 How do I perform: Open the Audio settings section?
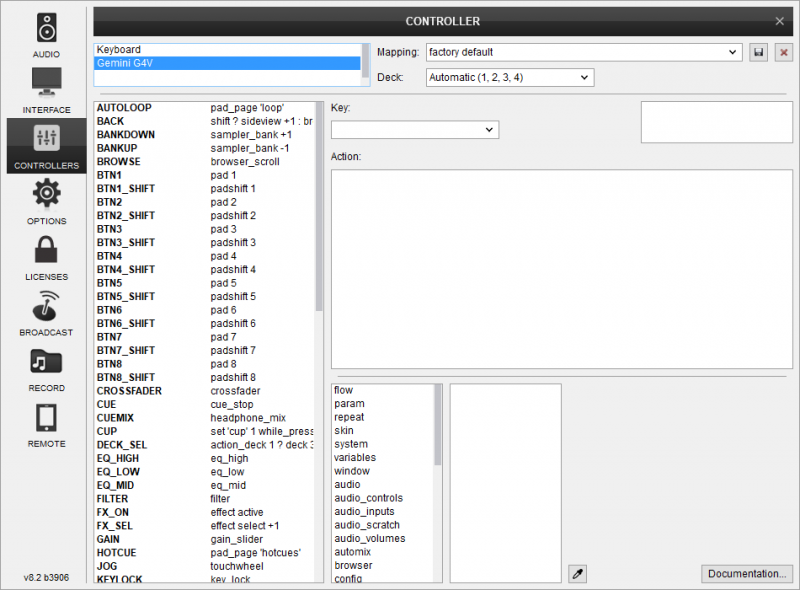click(x=46, y=35)
